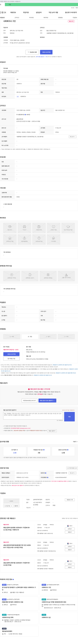
Task: Click the 교육비 지원 welfare icon
Action: click(53, 228)
